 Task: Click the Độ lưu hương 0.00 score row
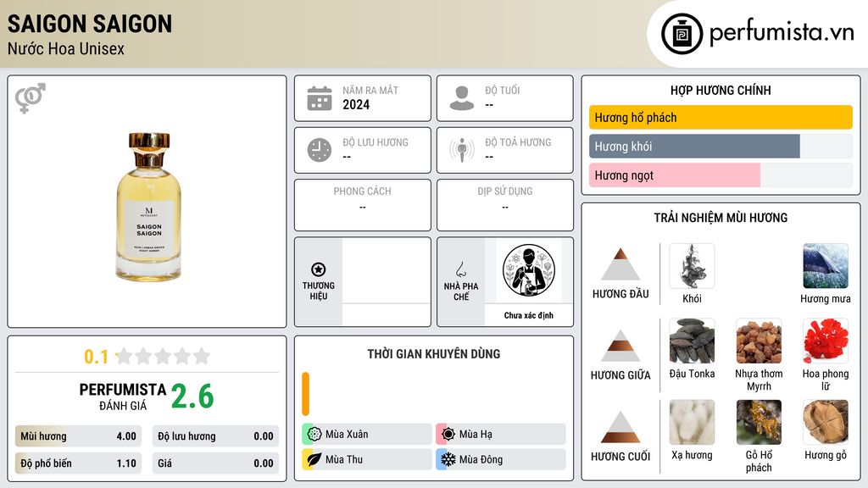pyautogui.click(x=215, y=436)
